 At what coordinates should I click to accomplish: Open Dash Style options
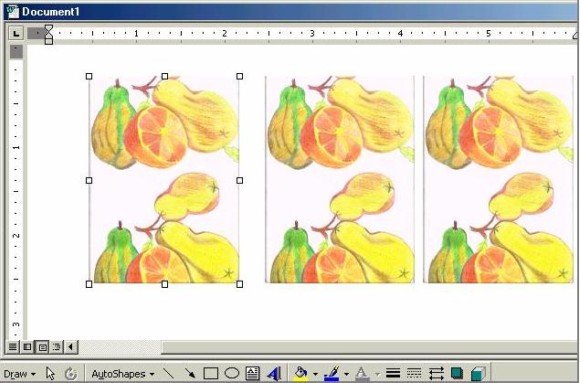(414, 373)
